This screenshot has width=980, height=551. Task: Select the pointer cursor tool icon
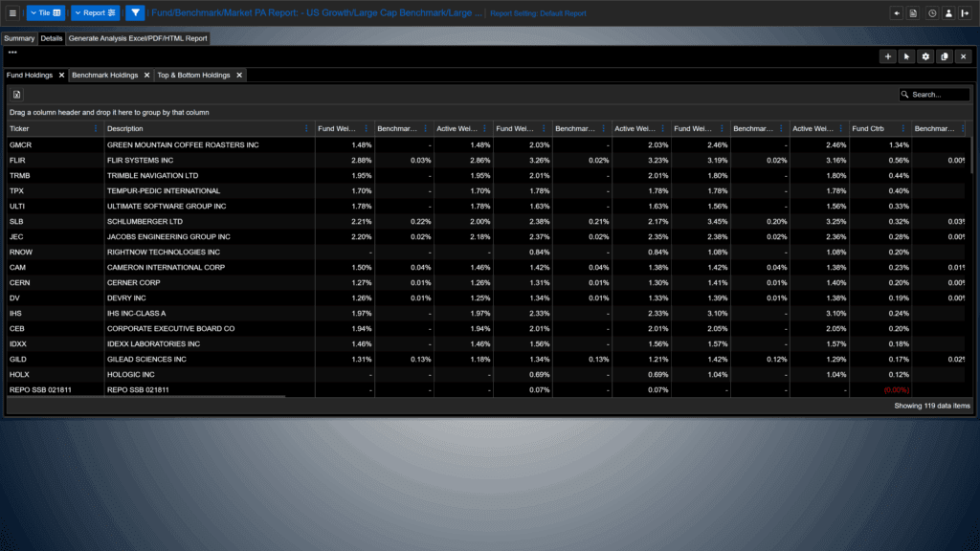(906, 56)
